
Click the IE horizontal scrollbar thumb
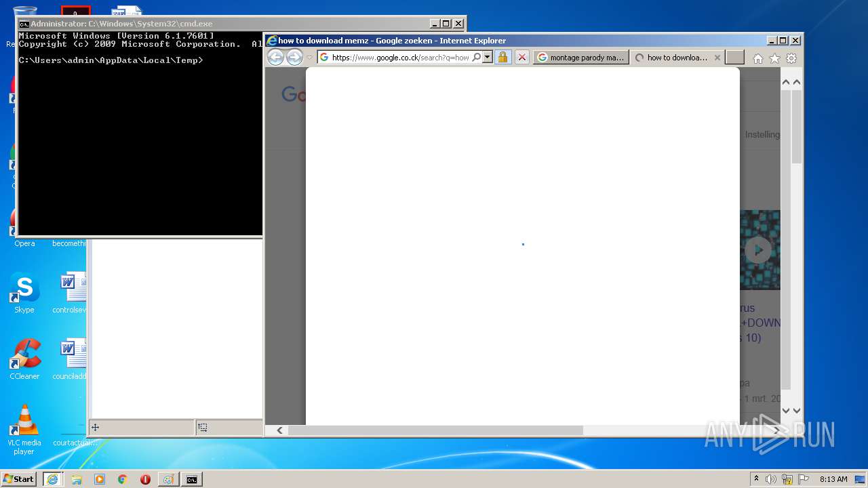[435, 430]
